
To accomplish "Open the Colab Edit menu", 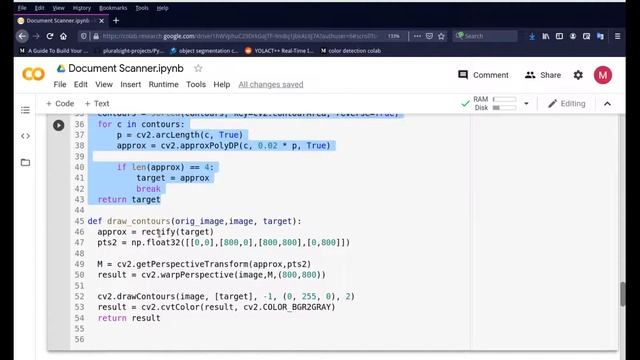I will pyautogui.click(x=80, y=84).
